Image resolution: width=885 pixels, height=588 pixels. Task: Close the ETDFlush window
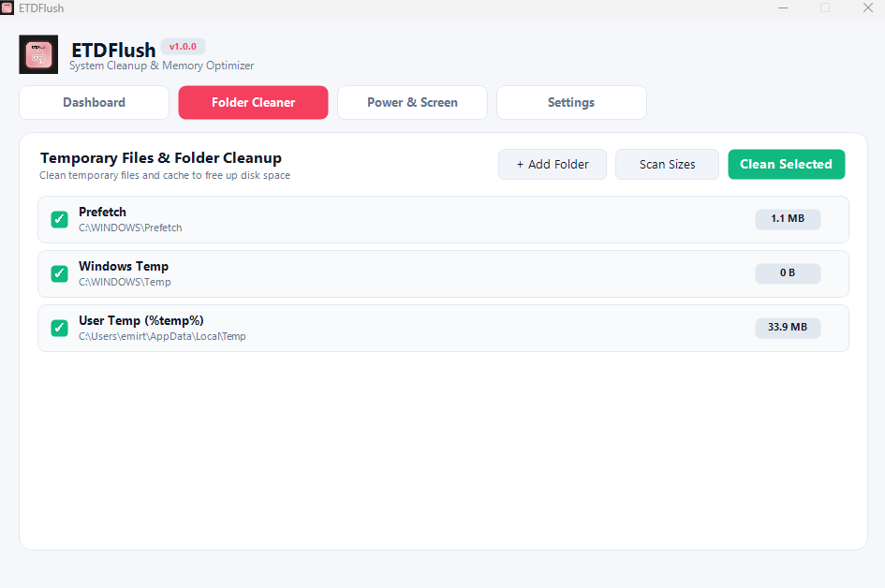868,7
